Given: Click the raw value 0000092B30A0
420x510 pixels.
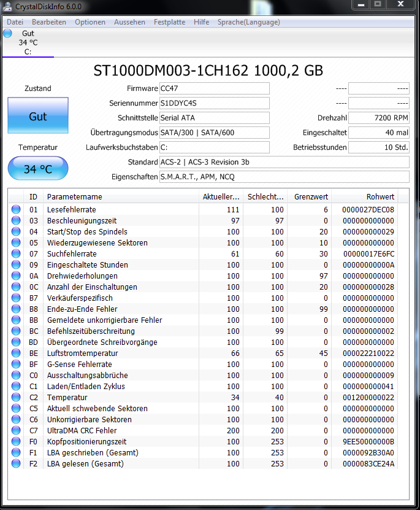Looking at the screenshot, I should (368, 453).
